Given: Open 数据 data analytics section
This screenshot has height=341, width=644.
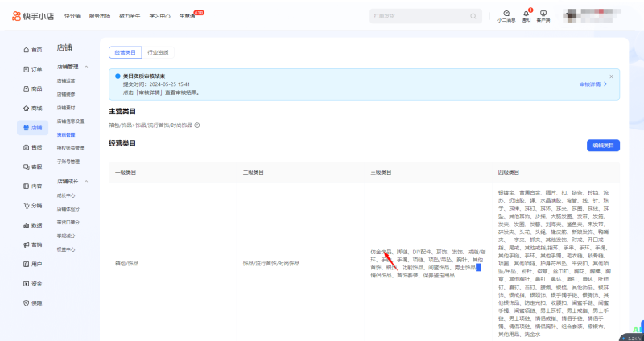Looking at the screenshot, I should pos(32,225).
